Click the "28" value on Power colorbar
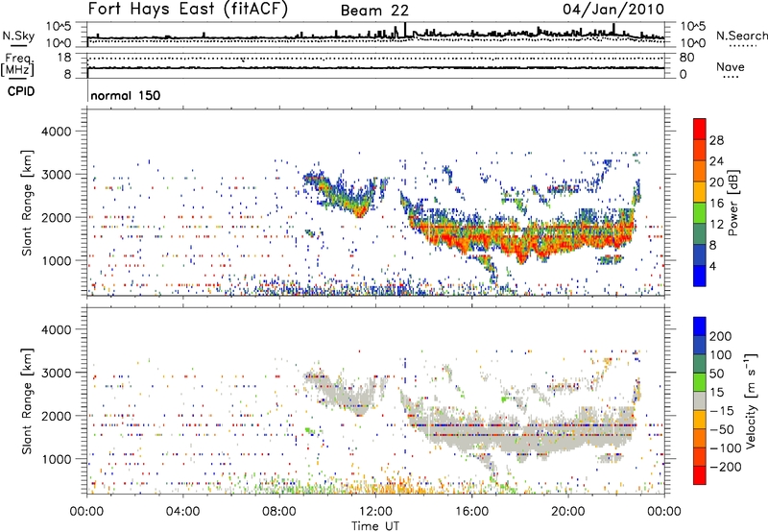The image size is (768, 532). pos(716,140)
